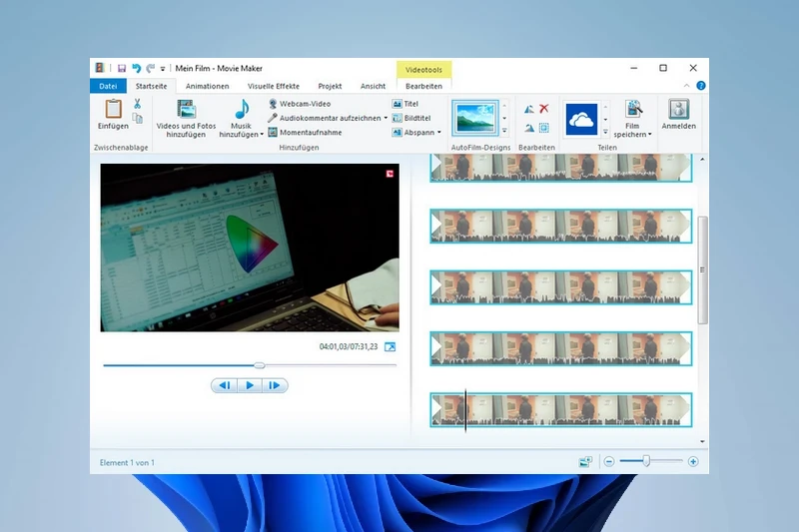Add a Titel to the movie
This screenshot has width=799, height=532.
[405, 104]
